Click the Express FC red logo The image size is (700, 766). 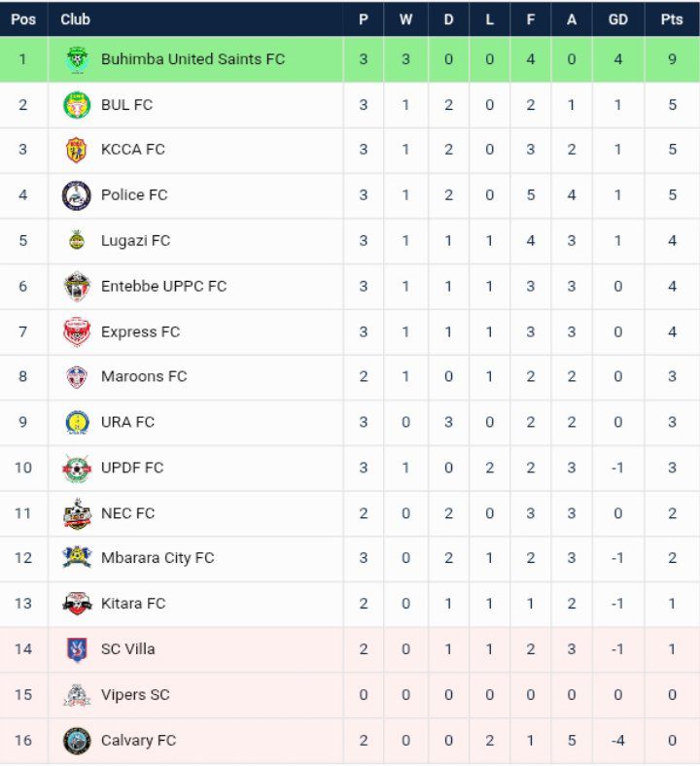pyautogui.click(x=77, y=331)
